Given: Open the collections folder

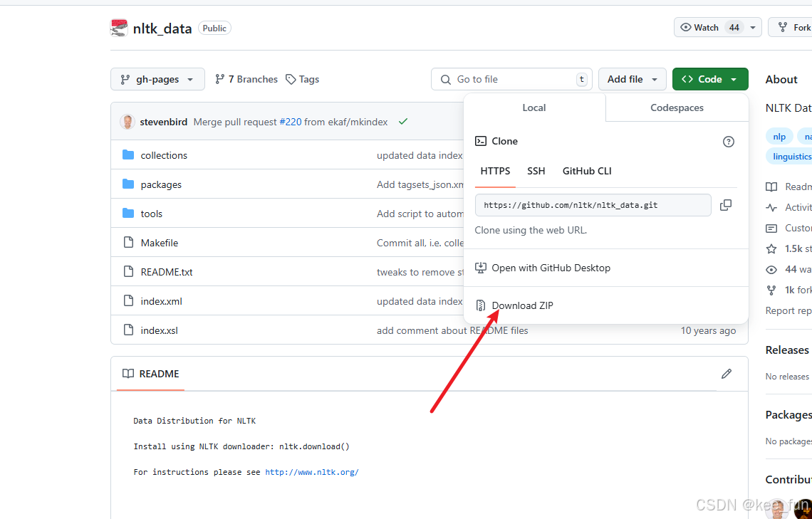Looking at the screenshot, I should pos(164,155).
